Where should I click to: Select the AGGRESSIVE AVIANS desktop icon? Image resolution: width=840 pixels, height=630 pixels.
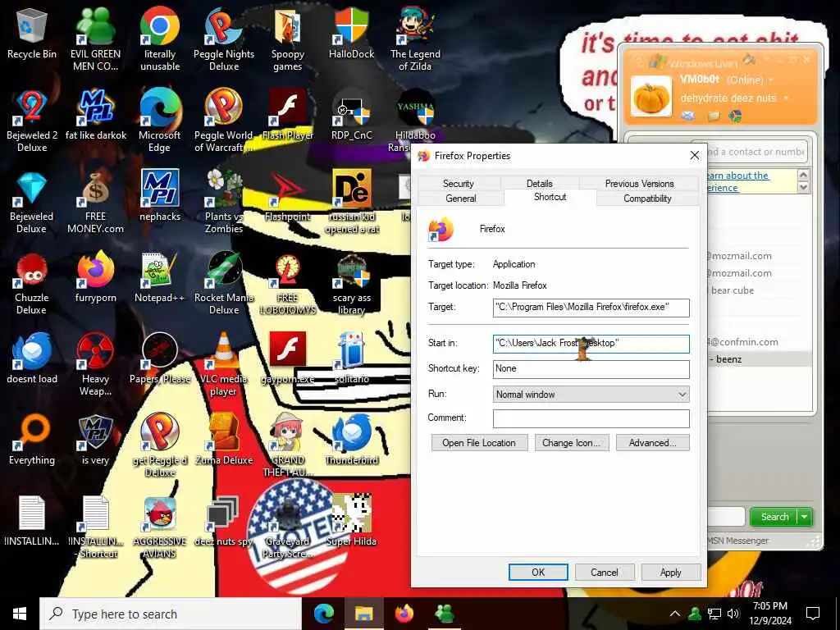160,527
